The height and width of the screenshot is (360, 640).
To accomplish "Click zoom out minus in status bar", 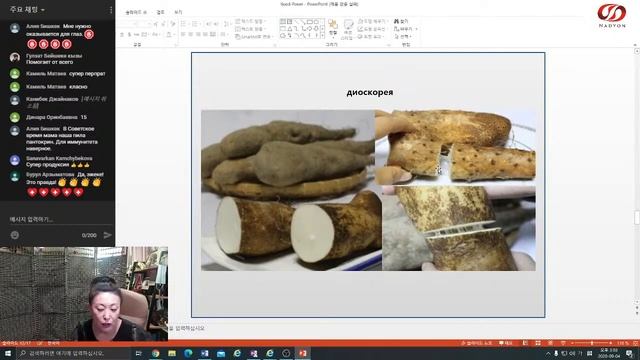I will pos(572,343).
